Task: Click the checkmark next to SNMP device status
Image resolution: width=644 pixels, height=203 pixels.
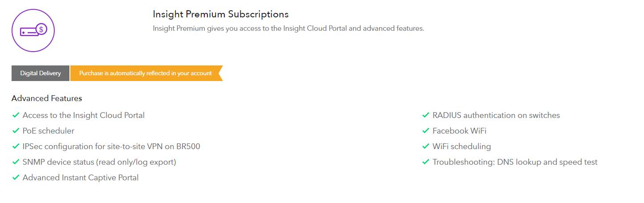Action: coord(16,162)
